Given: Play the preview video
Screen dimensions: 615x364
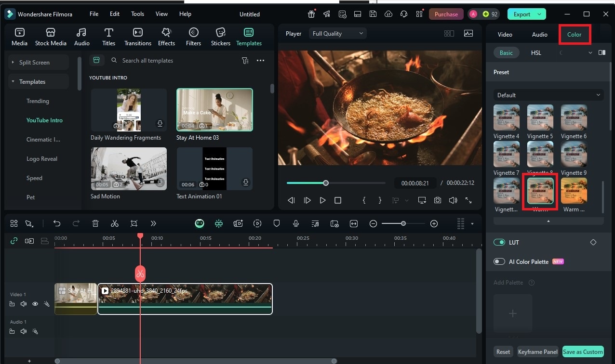Looking at the screenshot, I should tap(322, 200).
